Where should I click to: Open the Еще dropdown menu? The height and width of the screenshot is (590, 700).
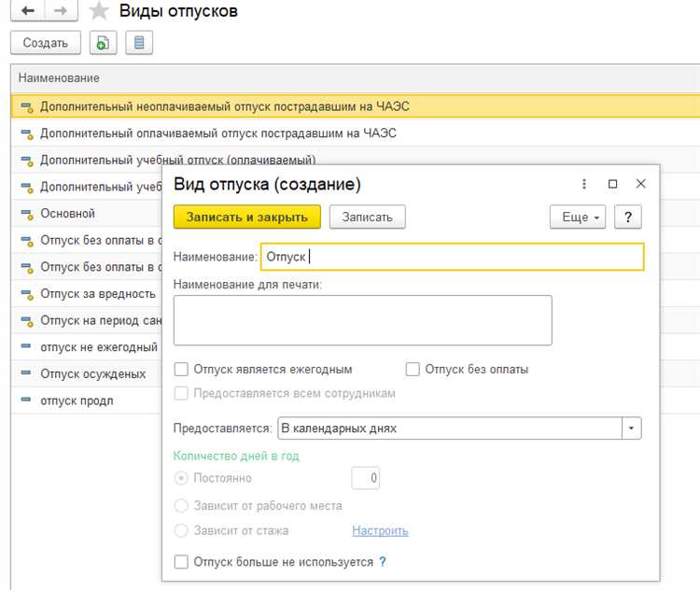tap(579, 217)
